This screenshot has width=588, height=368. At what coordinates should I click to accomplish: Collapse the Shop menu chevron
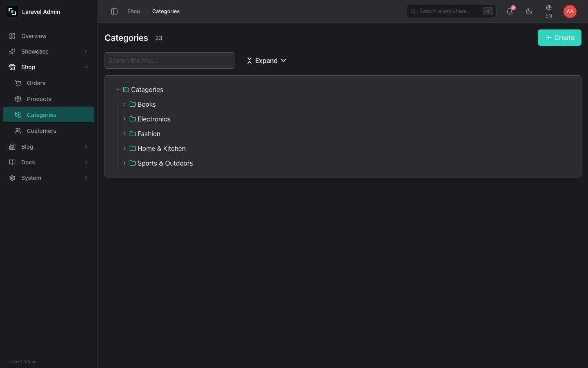click(86, 67)
